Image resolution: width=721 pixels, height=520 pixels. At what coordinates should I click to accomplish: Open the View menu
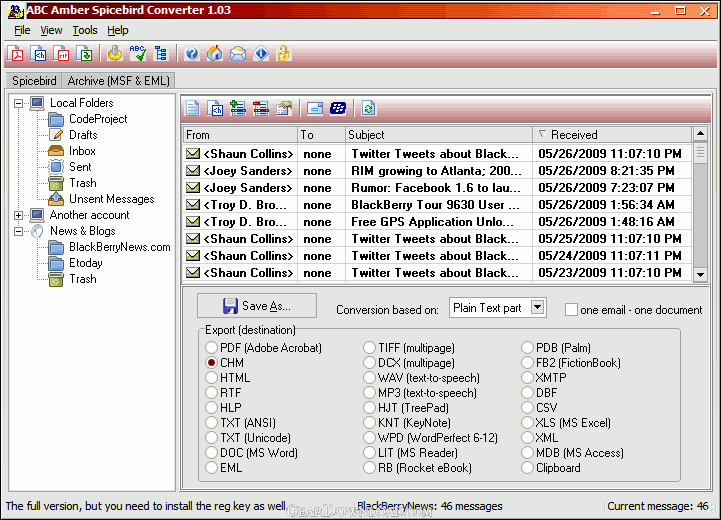(x=51, y=30)
